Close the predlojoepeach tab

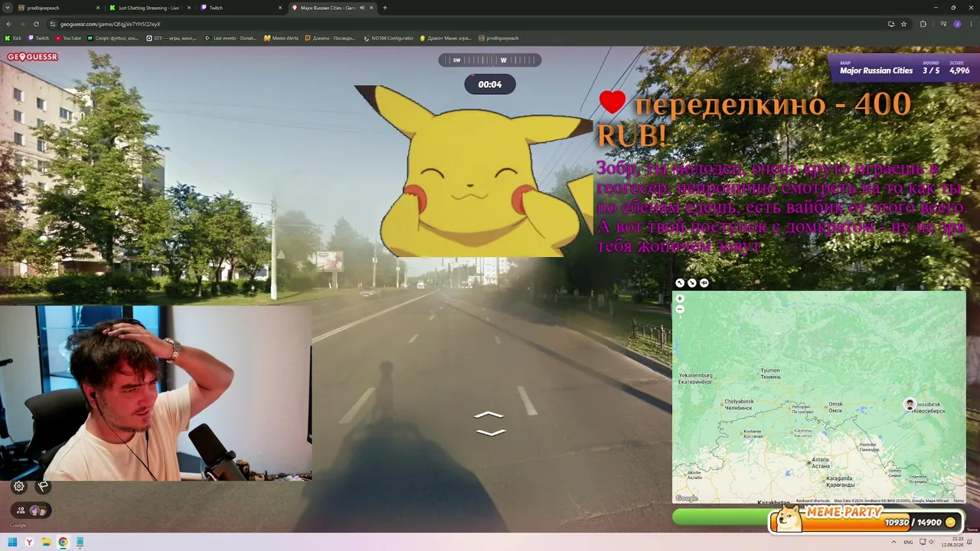pos(98,8)
